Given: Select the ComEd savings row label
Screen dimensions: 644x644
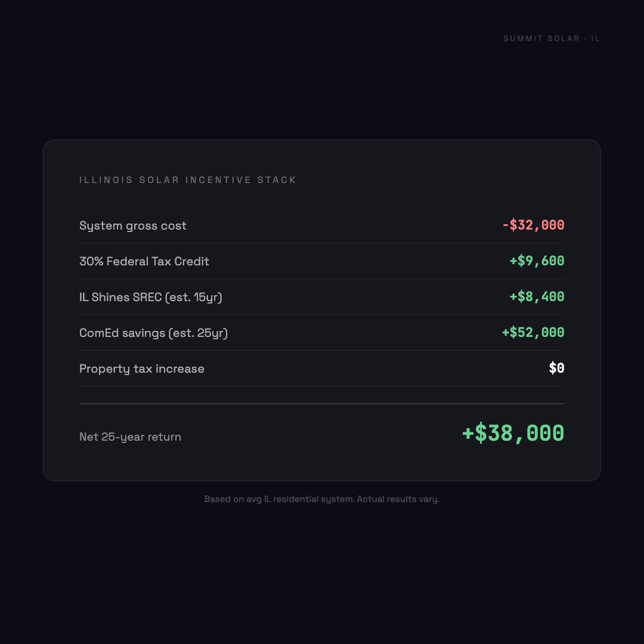Looking at the screenshot, I should click(153, 333).
